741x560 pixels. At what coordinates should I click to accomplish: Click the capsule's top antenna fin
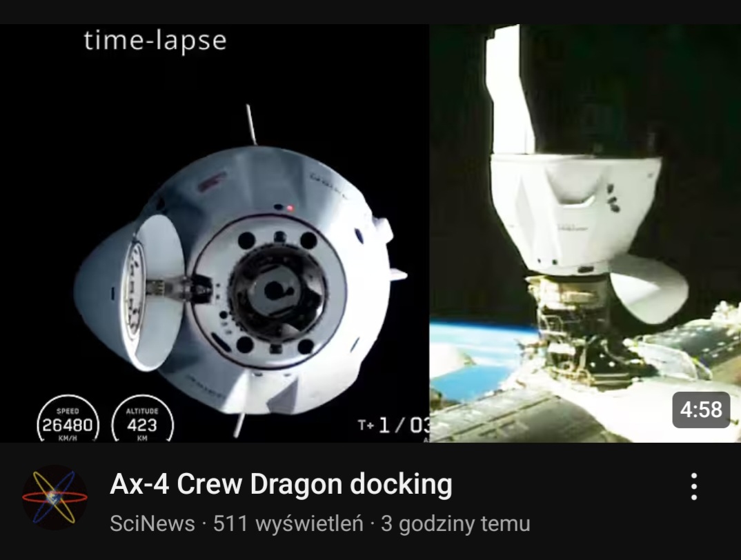(251, 124)
